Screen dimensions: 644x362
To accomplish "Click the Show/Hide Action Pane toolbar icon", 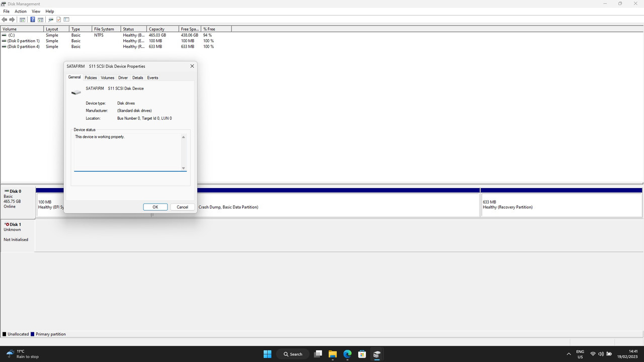I will tap(40, 20).
